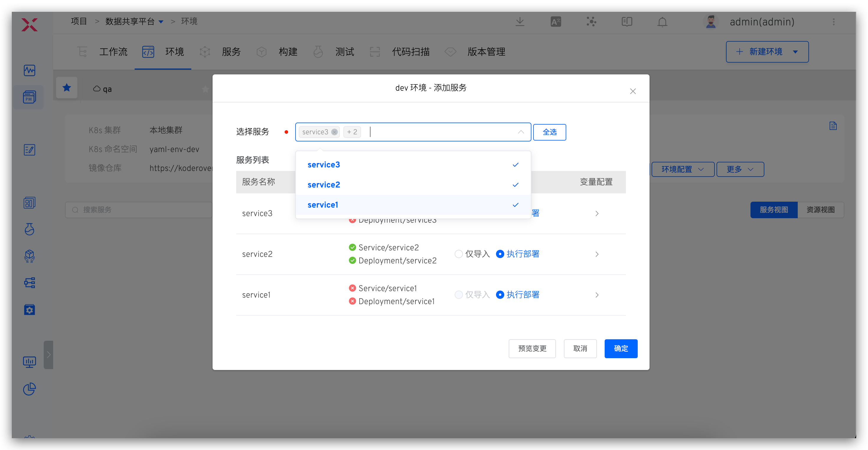
Task: Expand variable config for service3 row
Action: pos(597,214)
